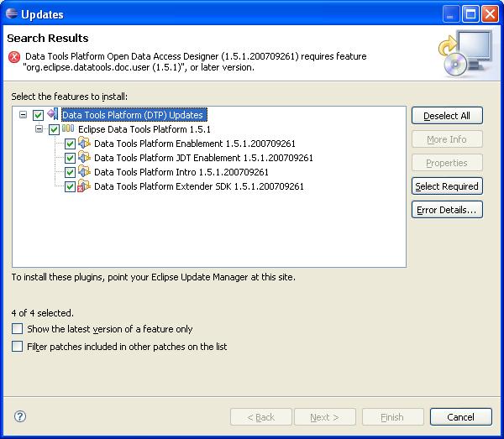Click the Deselect All button
Screen dimensions: 504x439
447,116
